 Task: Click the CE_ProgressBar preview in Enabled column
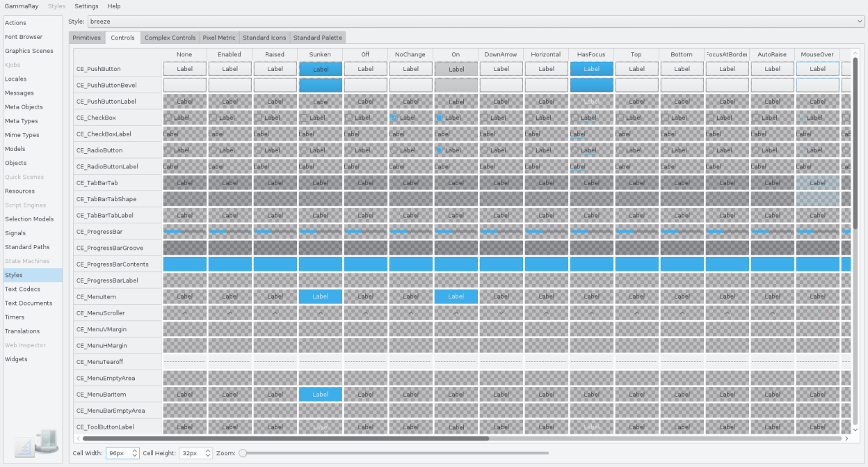point(230,232)
